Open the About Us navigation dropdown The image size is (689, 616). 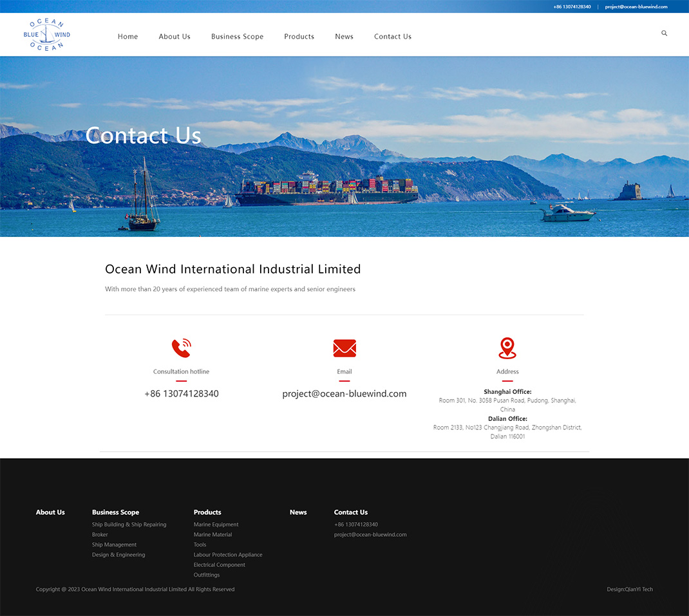175,37
